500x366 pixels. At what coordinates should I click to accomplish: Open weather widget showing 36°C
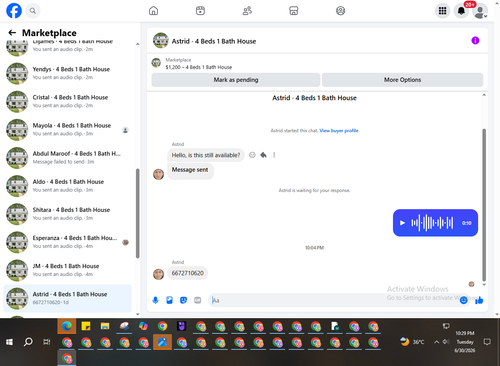click(x=413, y=342)
